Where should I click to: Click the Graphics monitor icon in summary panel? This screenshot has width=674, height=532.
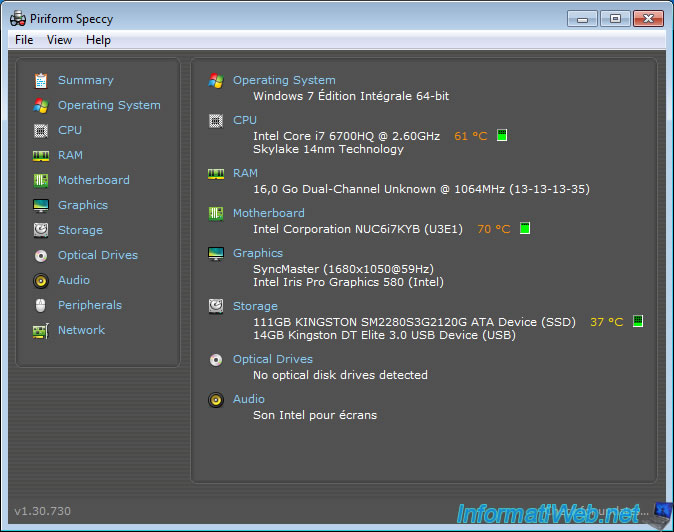click(216, 254)
